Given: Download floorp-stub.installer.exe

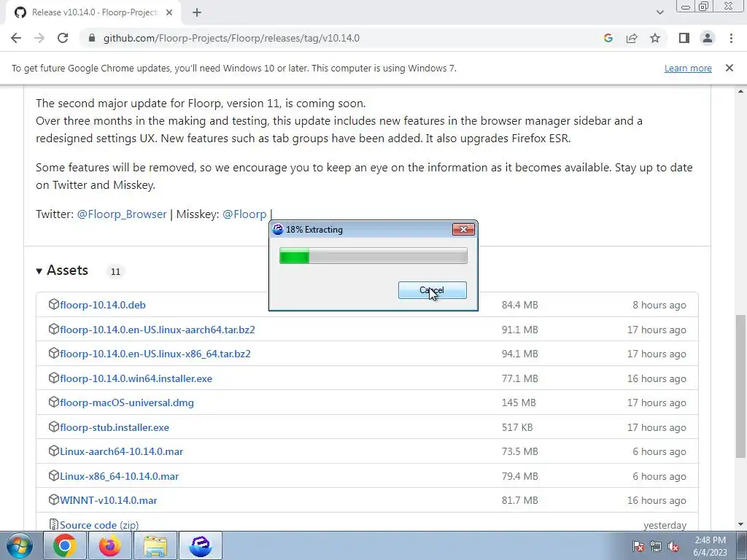Looking at the screenshot, I should (115, 427).
